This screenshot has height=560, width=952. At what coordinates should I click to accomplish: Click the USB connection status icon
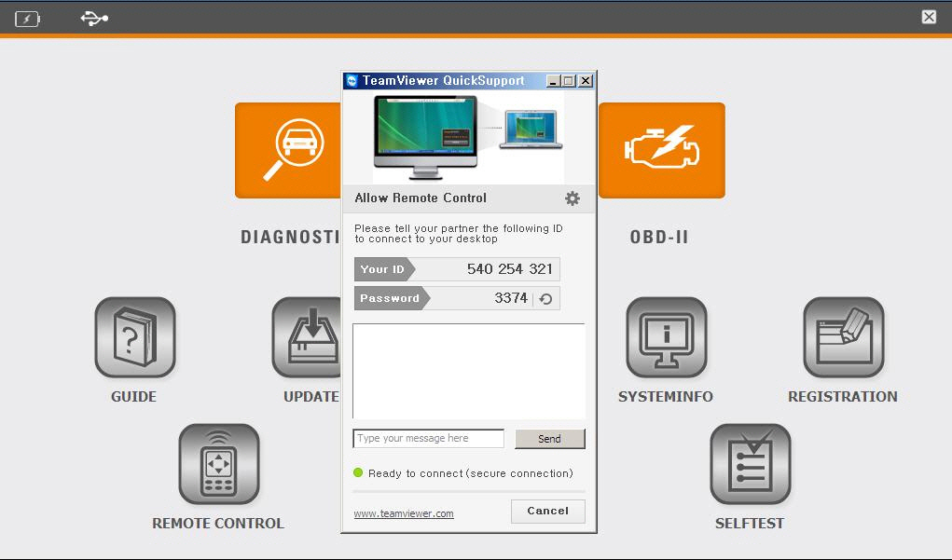tap(94, 18)
